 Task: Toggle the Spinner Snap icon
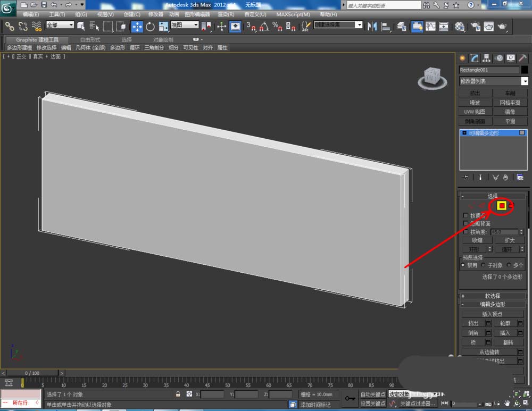pos(290,26)
